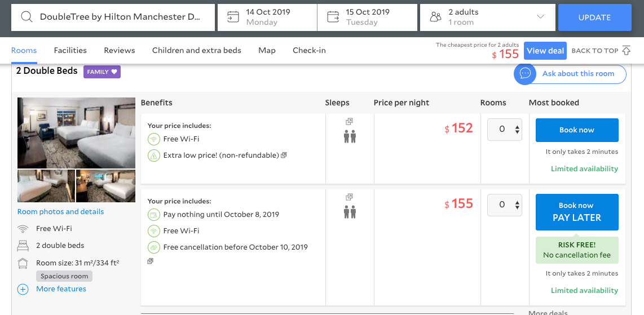Click the View deal button
This screenshot has height=315, width=644.
545,51
